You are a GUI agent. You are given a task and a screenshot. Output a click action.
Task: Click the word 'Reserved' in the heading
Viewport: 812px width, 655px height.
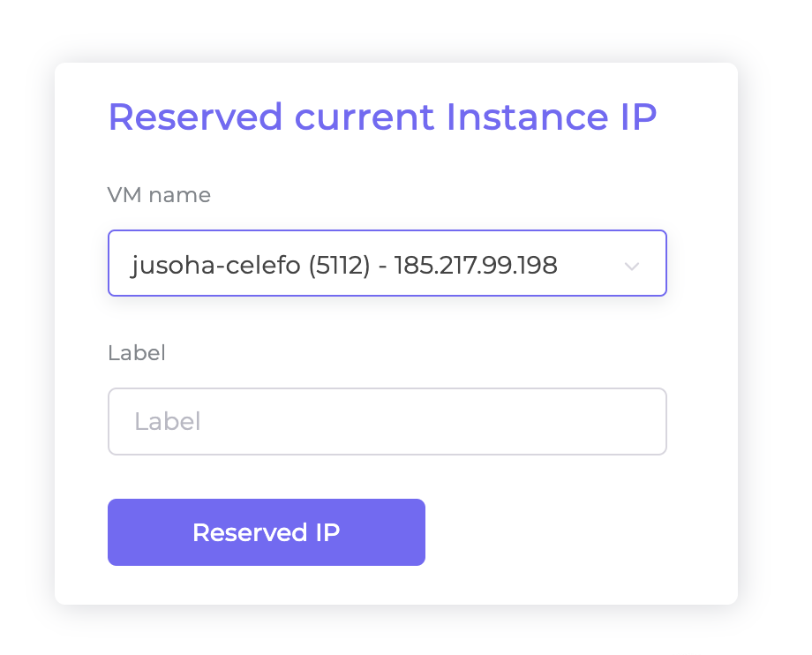pyautogui.click(x=196, y=117)
